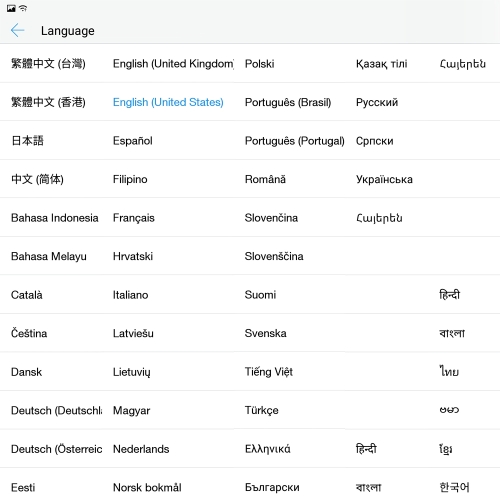Choose Bahasa Indonesia
500x500 pixels.
point(55,218)
